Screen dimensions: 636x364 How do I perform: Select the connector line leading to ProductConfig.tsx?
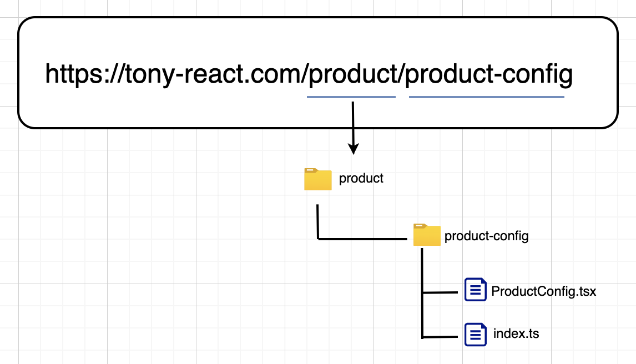(x=441, y=292)
